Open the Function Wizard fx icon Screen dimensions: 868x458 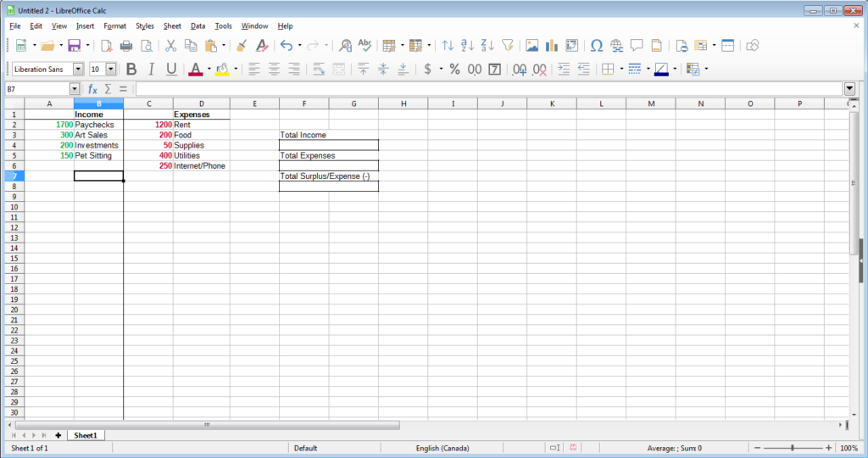(93, 89)
